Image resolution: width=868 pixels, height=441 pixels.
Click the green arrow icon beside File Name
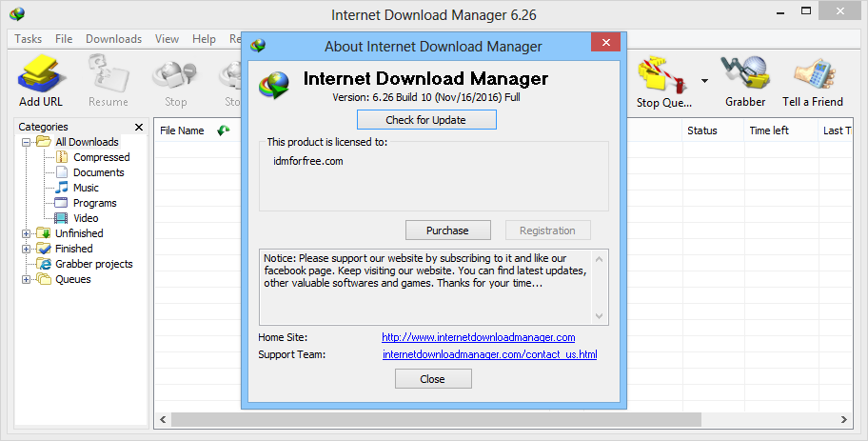pyautogui.click(x=224, y=130)
